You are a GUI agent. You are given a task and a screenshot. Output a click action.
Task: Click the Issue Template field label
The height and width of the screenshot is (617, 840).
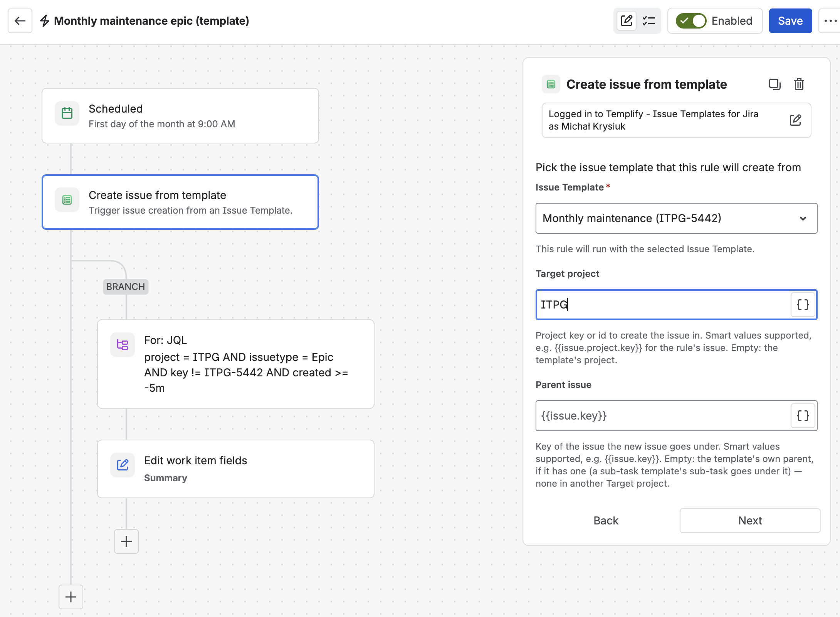570,187
